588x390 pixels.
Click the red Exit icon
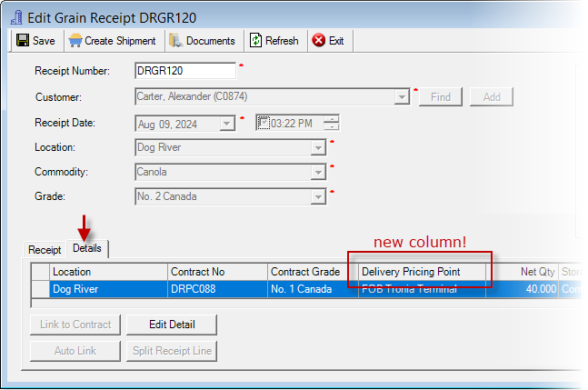pos(319,40)
